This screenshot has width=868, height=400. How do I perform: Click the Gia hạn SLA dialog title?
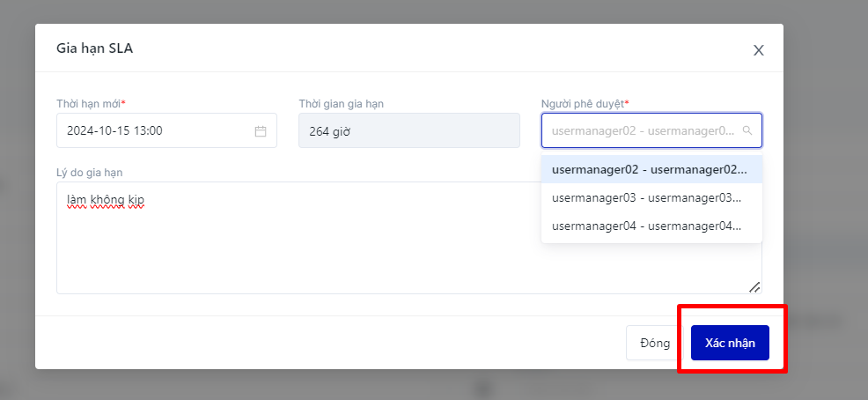tap(95, 48)
